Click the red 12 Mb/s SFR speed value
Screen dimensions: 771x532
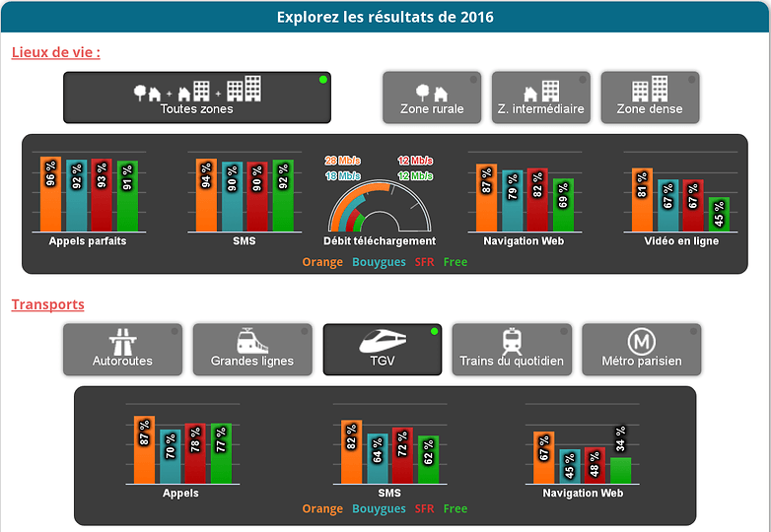click(x=415, y=161)
